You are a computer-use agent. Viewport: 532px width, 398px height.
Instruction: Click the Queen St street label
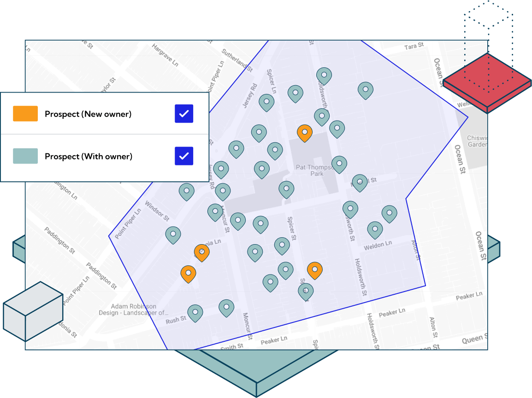[x=474, y=339]
